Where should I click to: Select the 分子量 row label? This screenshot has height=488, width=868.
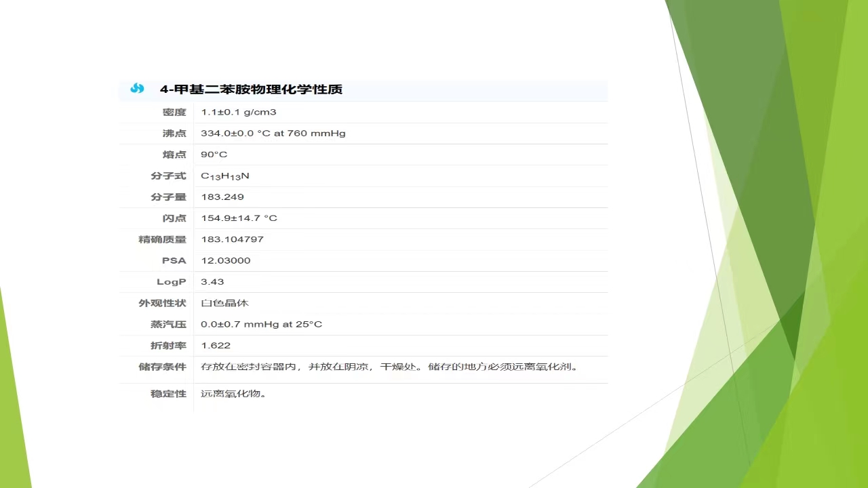point(168,197)
